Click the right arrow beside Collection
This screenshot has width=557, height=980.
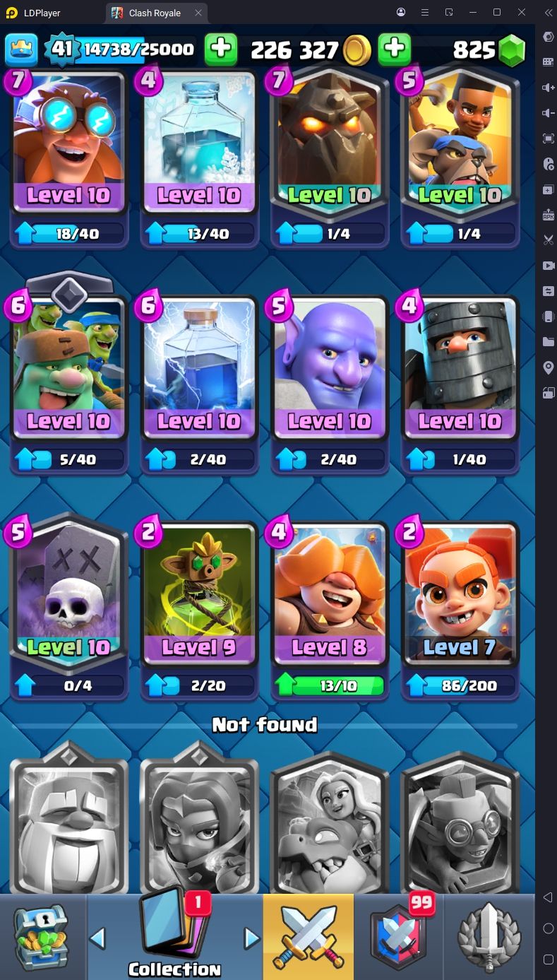[x=251, y=938]
